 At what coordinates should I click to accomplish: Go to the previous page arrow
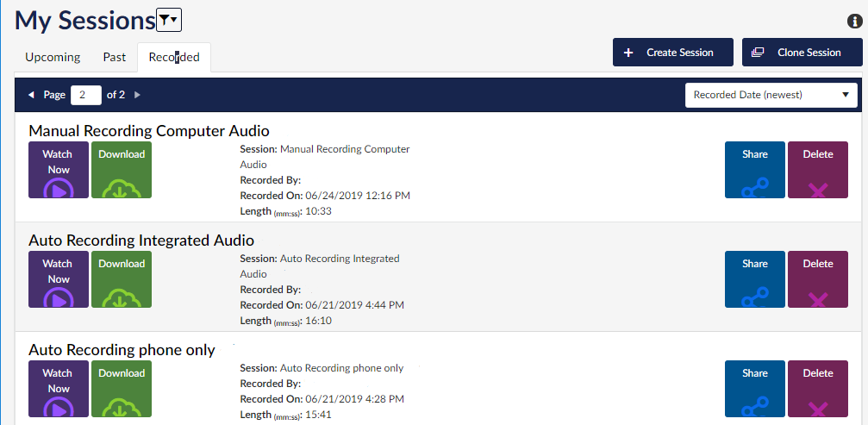click(x=32, y=95)
